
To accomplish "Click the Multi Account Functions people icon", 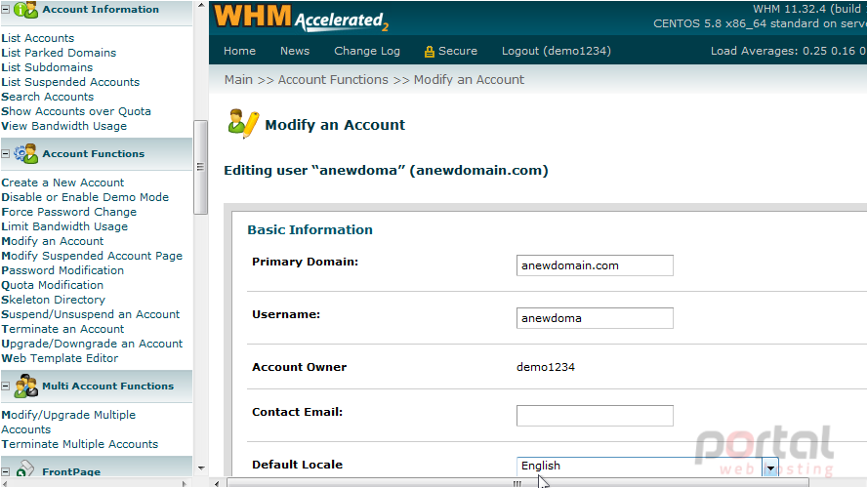I will point(26,386).
